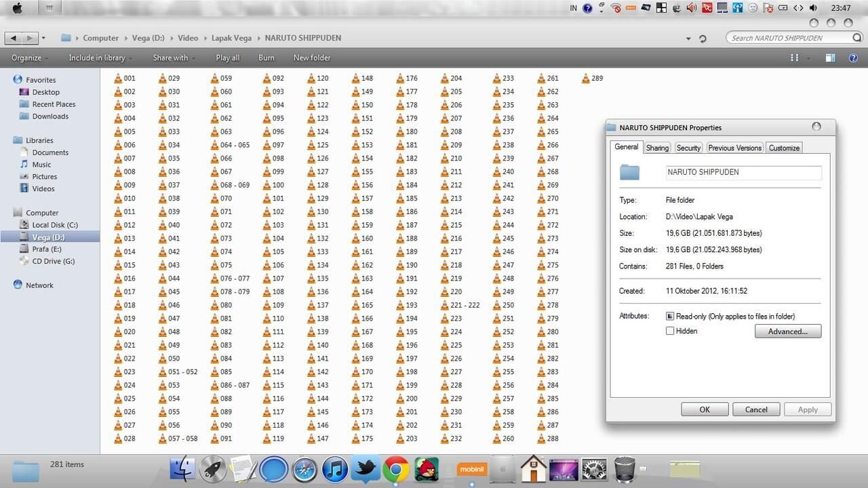Select file named 057 - 058
This screenshot has height=488, width=868.
[178, 439]
